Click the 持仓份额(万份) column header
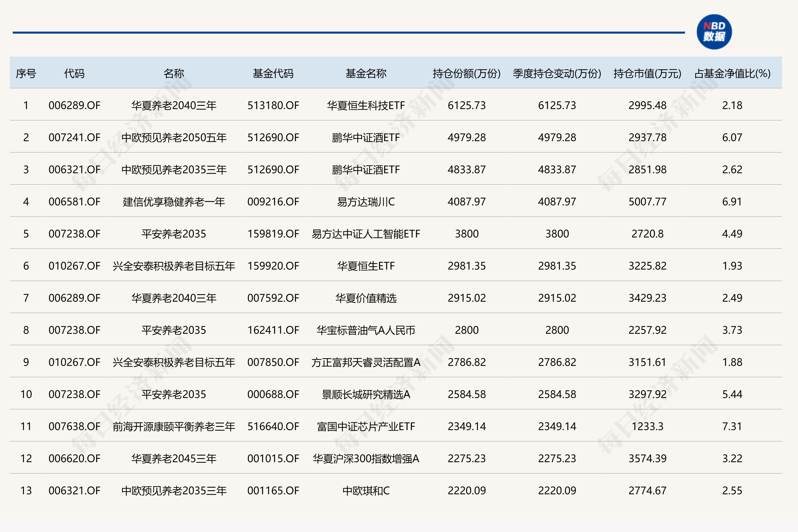The image size is (798, 532). tap(467, 73)
